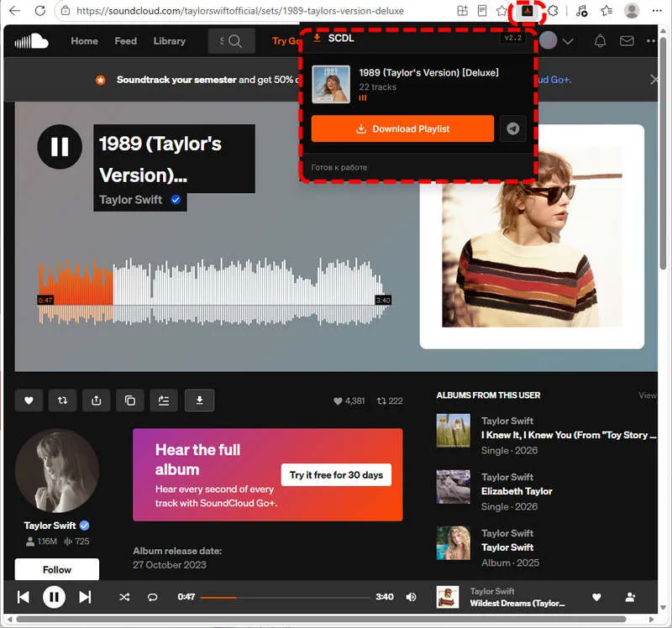This screenshot has height=628, width=672.
Task: Seek within the track waveform
Action: (214, 291)
